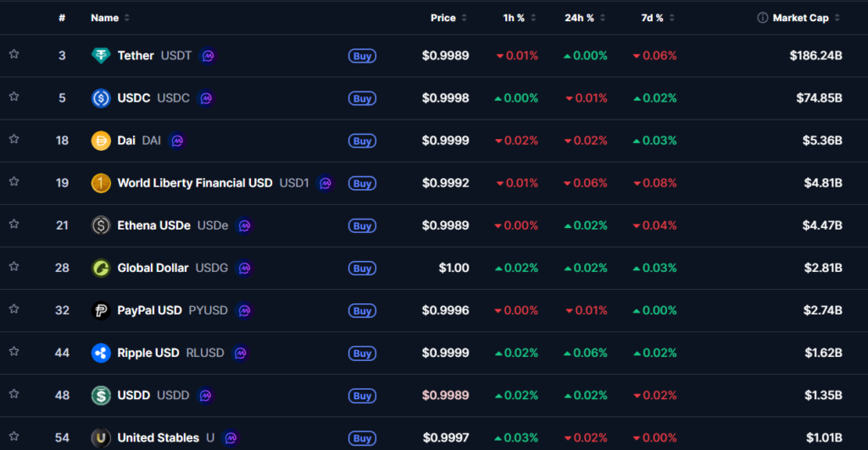Image resolution: width=868 pixels, height=450 pixels.
Task: Click the $74.85B market cap value
Action: (820, 98)
